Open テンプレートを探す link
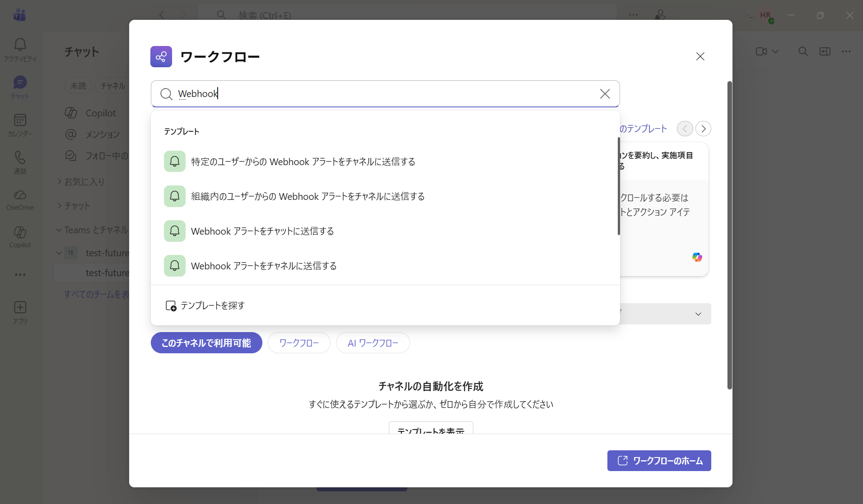863x504 pixels. (212, 305)
